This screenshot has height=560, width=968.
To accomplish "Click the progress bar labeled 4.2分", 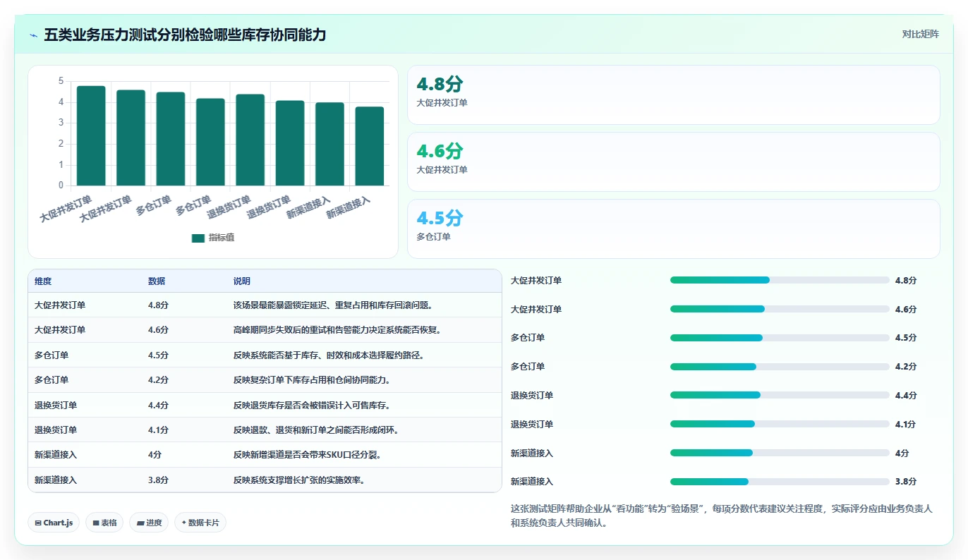I will click(x=780, y=367).
